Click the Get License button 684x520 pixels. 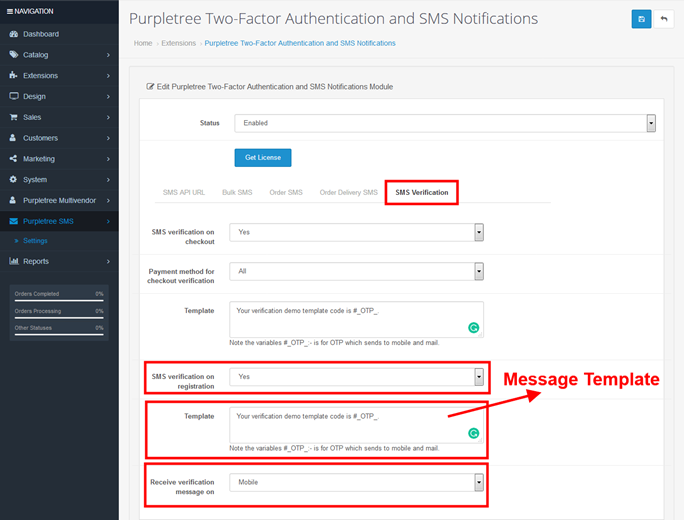coord(263,157)
